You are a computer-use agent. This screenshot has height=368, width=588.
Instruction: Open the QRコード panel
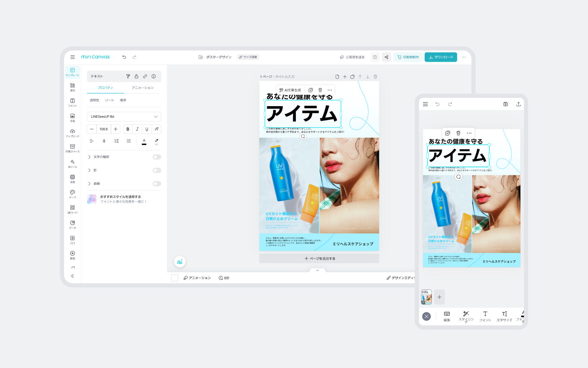(x=72, y=210)
